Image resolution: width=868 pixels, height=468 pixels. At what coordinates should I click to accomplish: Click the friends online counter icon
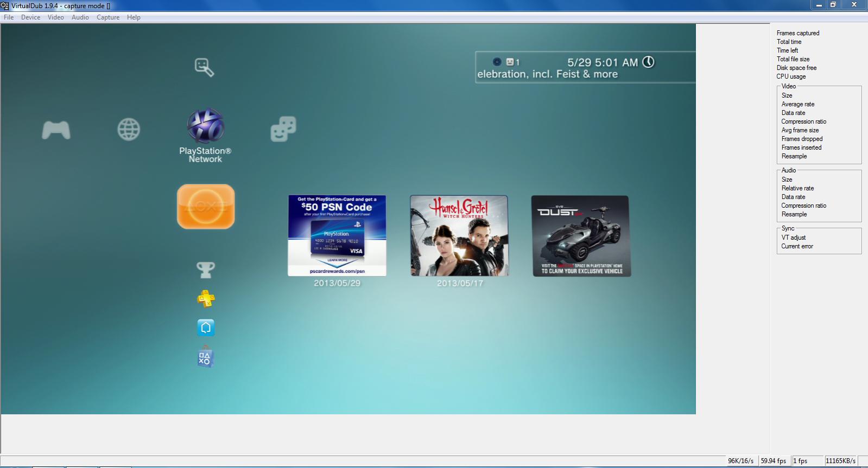point(513,62)
